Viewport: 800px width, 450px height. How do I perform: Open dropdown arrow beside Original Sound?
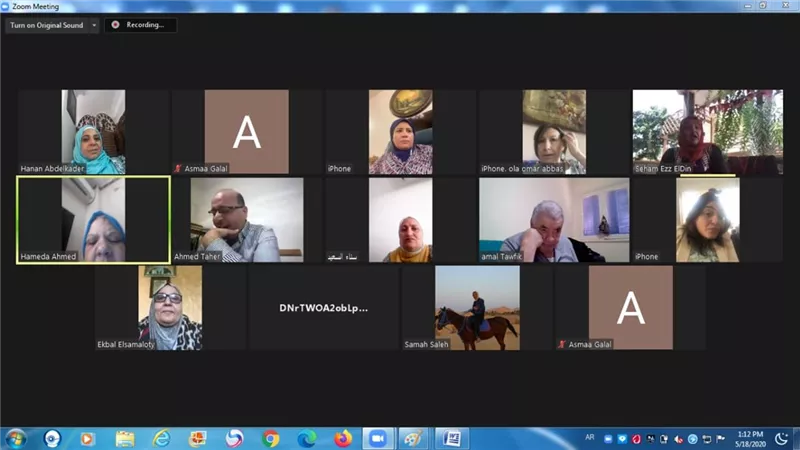[94, 25]
